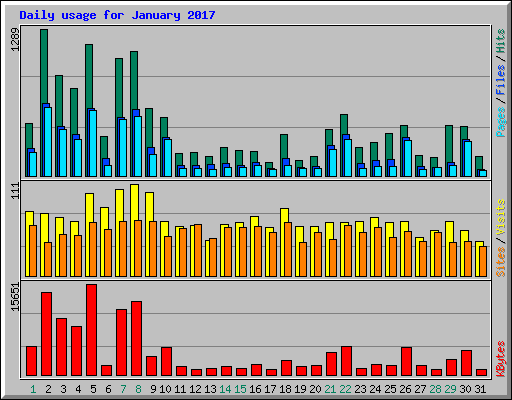Click green day label 7 on the x-axis
Viewport: 512px width, 400px height.
click(x=123, y=389)
